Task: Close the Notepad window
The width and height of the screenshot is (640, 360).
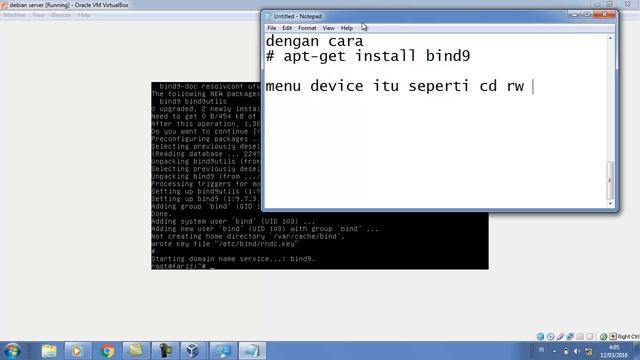Action: click(604, 15)
